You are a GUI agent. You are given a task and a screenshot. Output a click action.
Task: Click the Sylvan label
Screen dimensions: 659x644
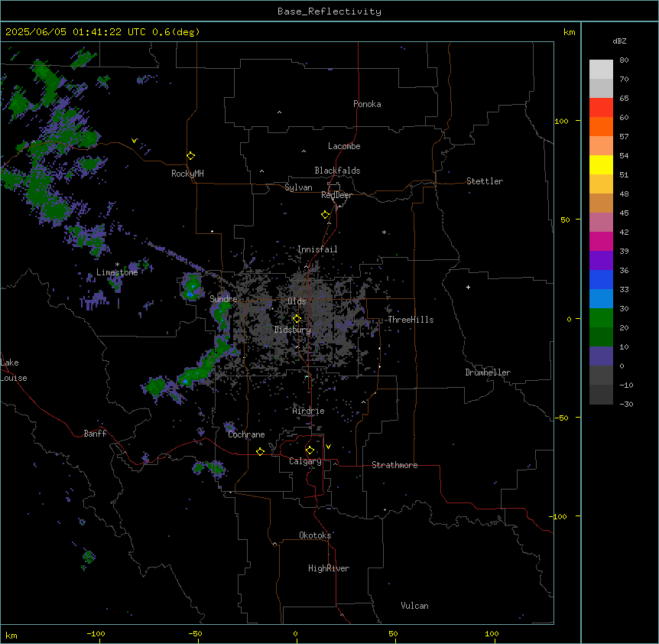click(x=298, y=187)
